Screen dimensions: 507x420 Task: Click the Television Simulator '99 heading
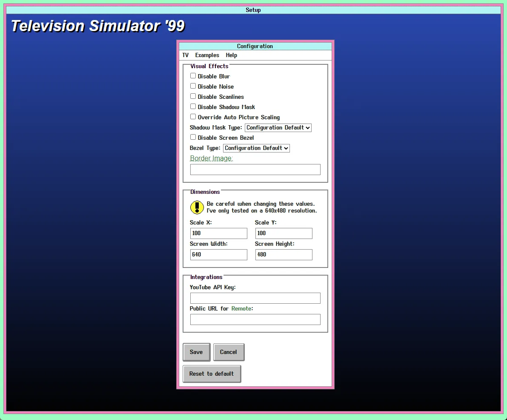[98, 26]
